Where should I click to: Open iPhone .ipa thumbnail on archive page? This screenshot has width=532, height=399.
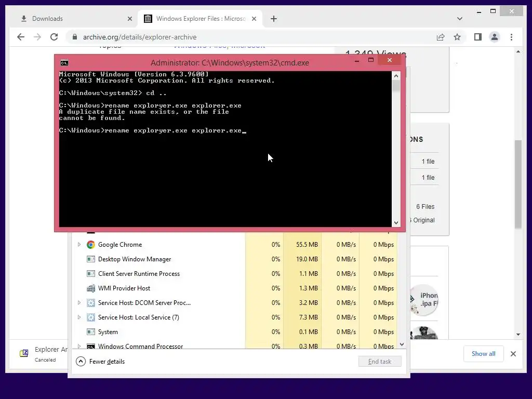tap(424, 300)
